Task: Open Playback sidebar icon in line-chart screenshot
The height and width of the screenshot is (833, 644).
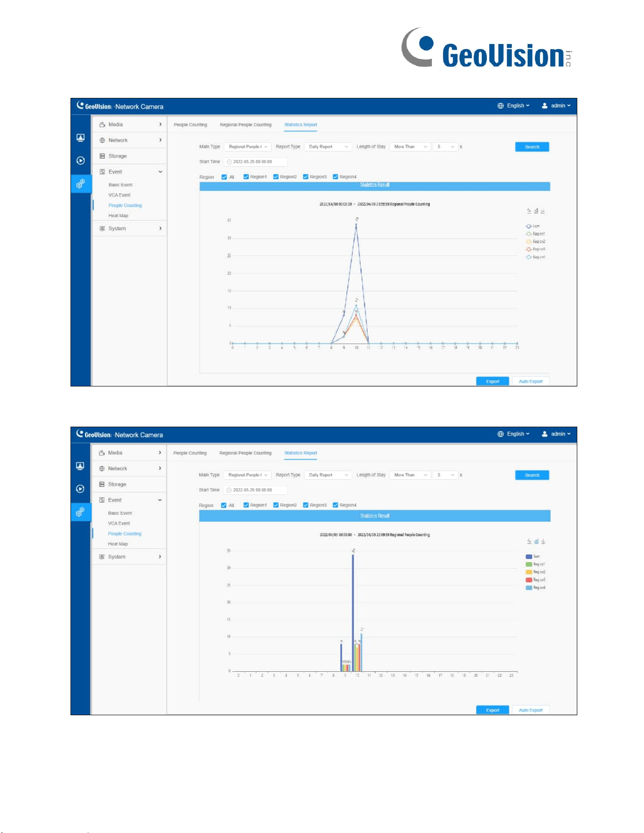Action: pos(80,160)
